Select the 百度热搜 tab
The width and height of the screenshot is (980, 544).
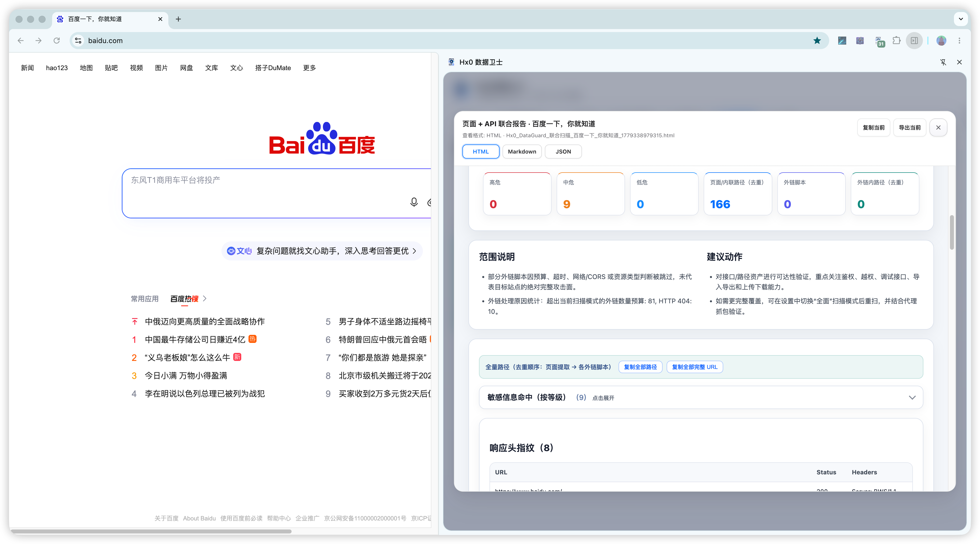coord(184,299)
